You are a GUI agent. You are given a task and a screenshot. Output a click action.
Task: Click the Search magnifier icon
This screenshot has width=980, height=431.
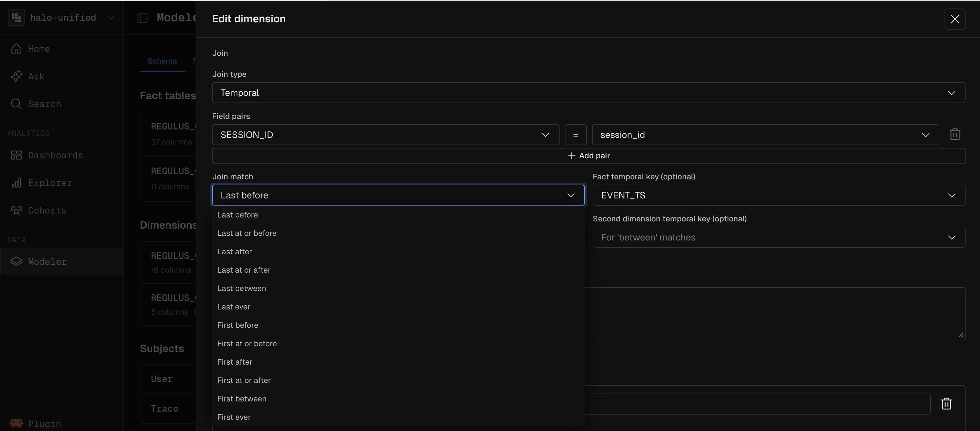pos(16,103)
